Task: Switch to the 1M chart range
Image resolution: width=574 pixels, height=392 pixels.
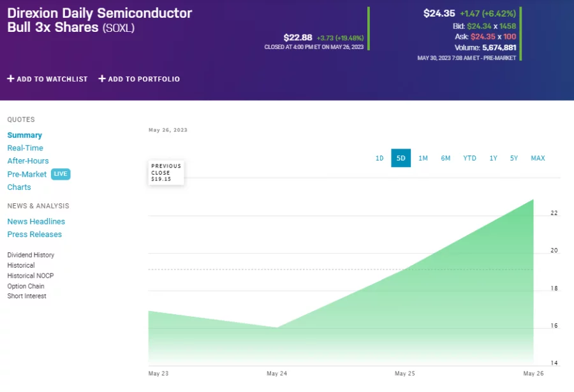Action: point(423,157)
